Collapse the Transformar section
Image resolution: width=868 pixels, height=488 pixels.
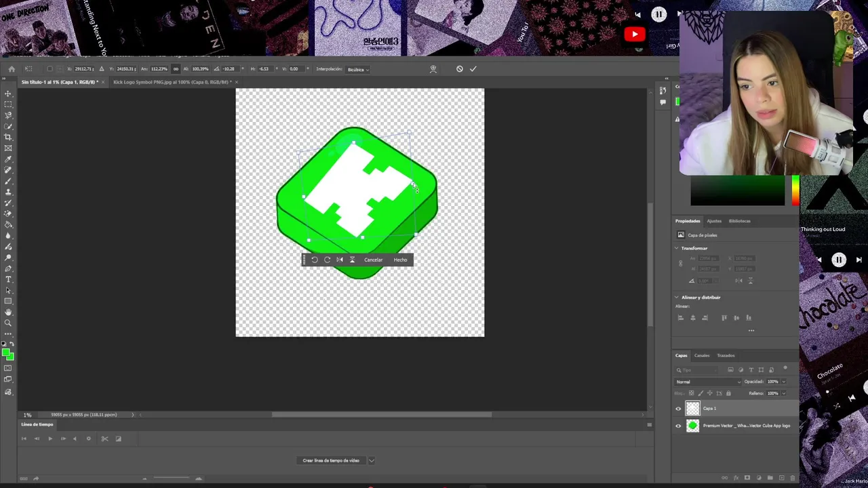677,248
